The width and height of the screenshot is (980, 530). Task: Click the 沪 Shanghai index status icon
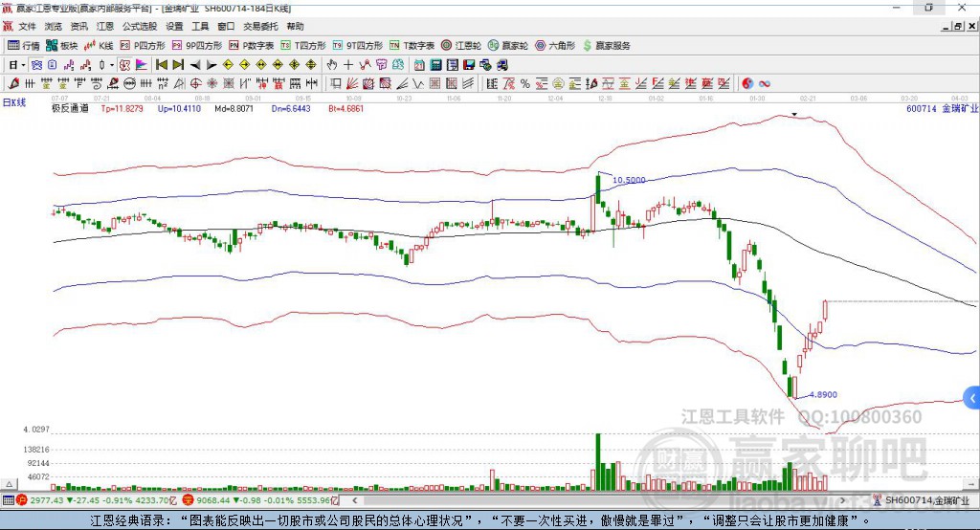[x=21, y=500]
